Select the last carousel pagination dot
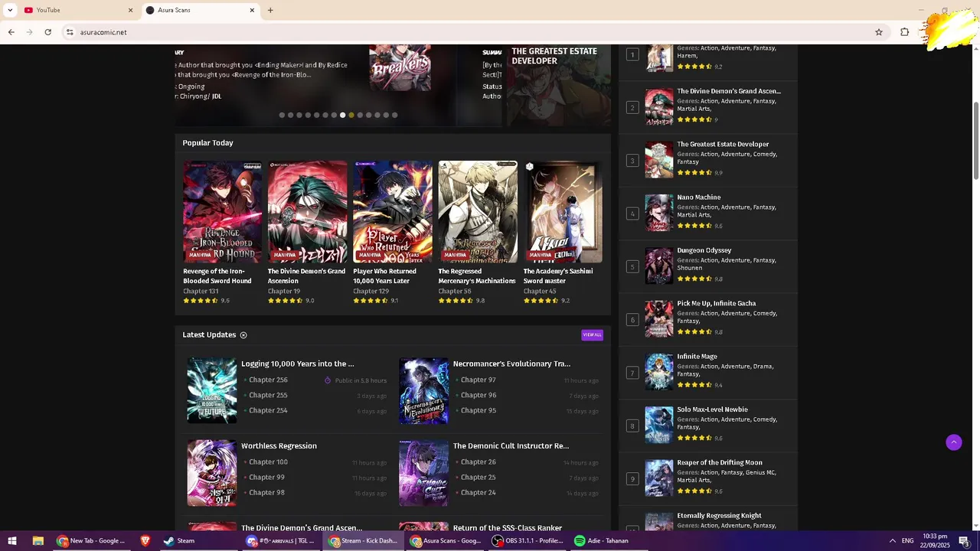This screenshot has width=980, height=551. (394, 115)
